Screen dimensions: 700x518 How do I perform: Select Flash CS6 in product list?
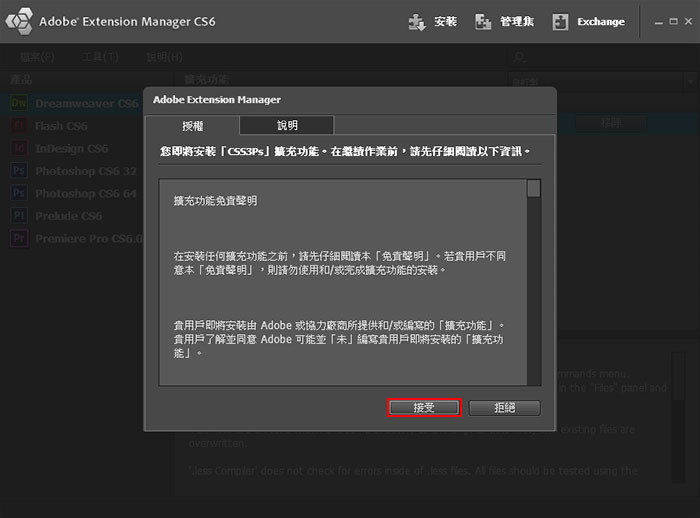coord(72,126)
